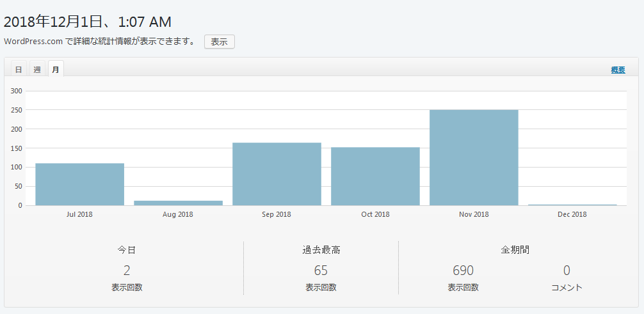Image resolution: width=644 pixels, height=314 pixels.
Task: Click the Nov 2018 axis label
Action: click(x=474, y=215)
